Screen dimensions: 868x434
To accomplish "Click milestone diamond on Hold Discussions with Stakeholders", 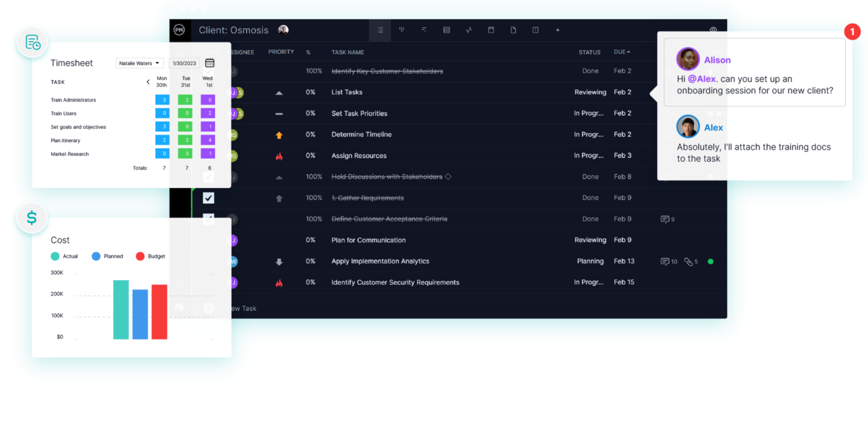I will click(448, 176).
